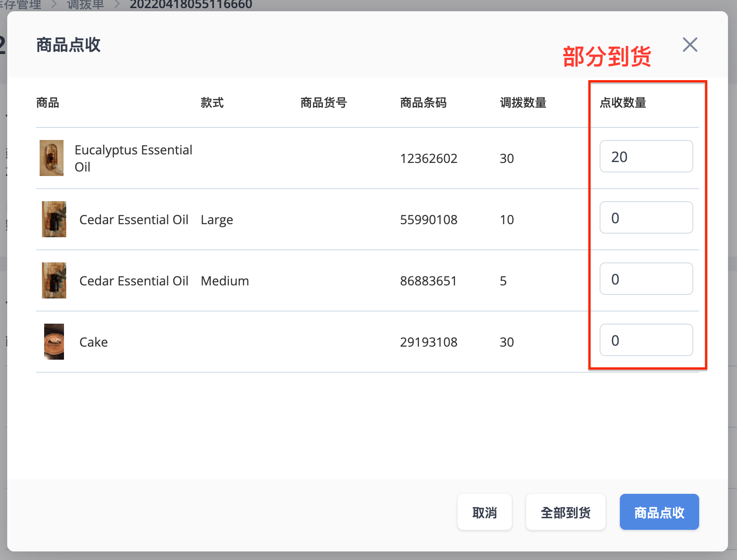Viewport: 737px width, 560px height.
Task: Click the Cedar Essential Oil Medium thumbnail
Action: (54, 280)
